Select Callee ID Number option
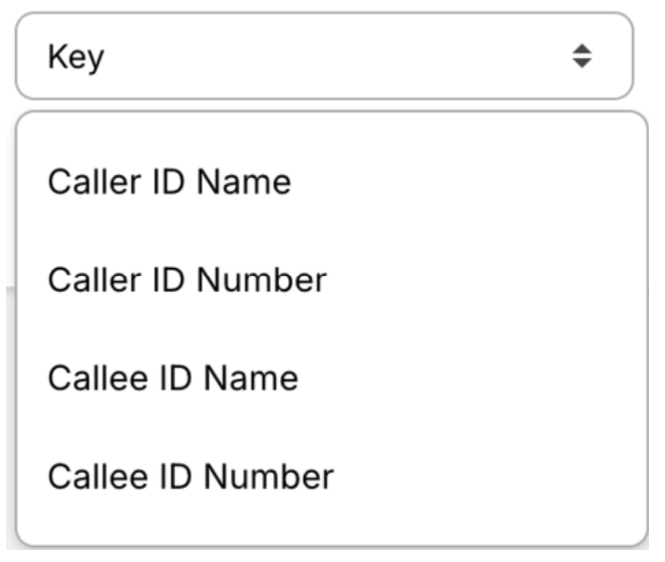 coord(190,476)
